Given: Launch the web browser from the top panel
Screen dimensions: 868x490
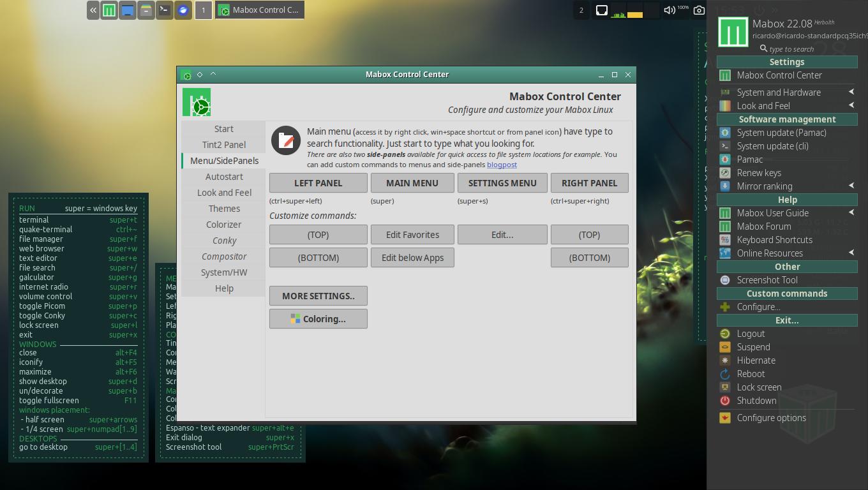Looking at the screenshot, I should click(x=183, y=10).
